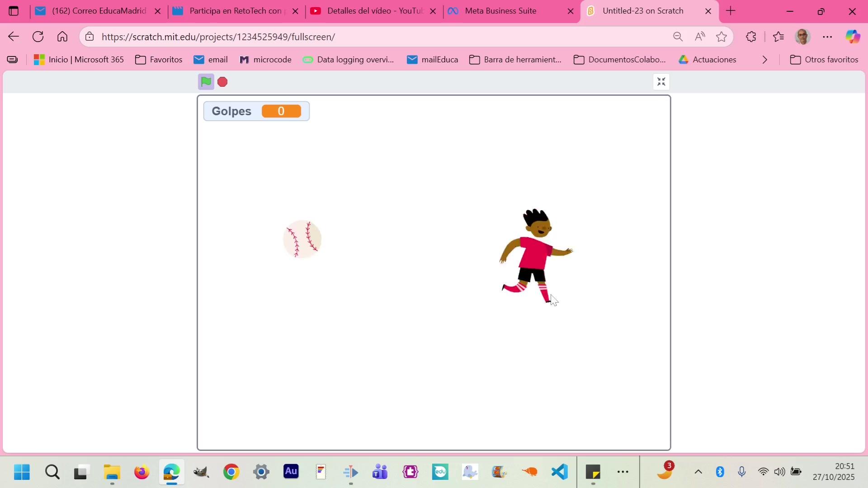Image resolution: width=868 pixels, height=488 pixels.
Task: Add this page to favorites star
Action: (x=722, y=37)
